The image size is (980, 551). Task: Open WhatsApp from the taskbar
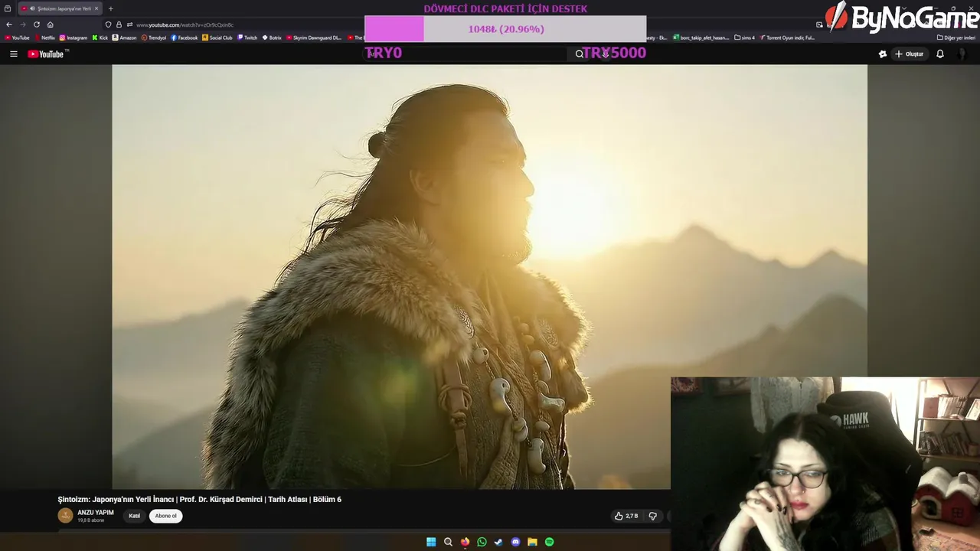point(482,542)
